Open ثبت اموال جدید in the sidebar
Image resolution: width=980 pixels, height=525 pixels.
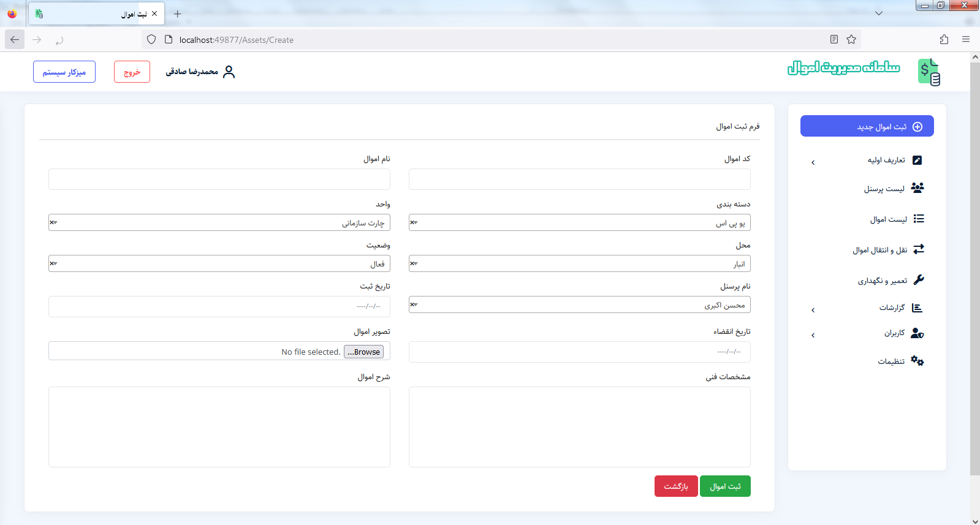point(867,126)
